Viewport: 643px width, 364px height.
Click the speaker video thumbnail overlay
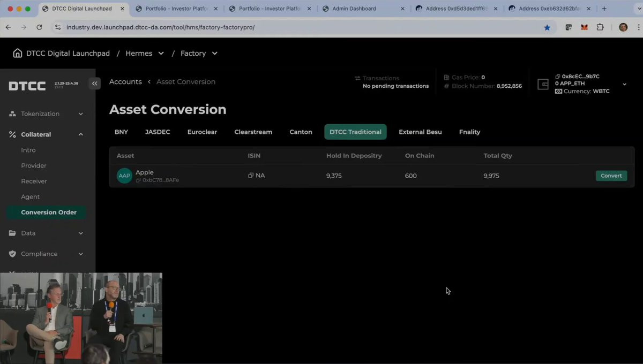[81, 318]
